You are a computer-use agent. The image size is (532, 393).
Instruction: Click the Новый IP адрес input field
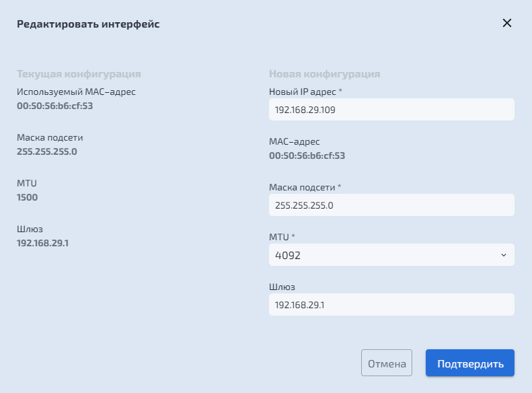(391, 109)
